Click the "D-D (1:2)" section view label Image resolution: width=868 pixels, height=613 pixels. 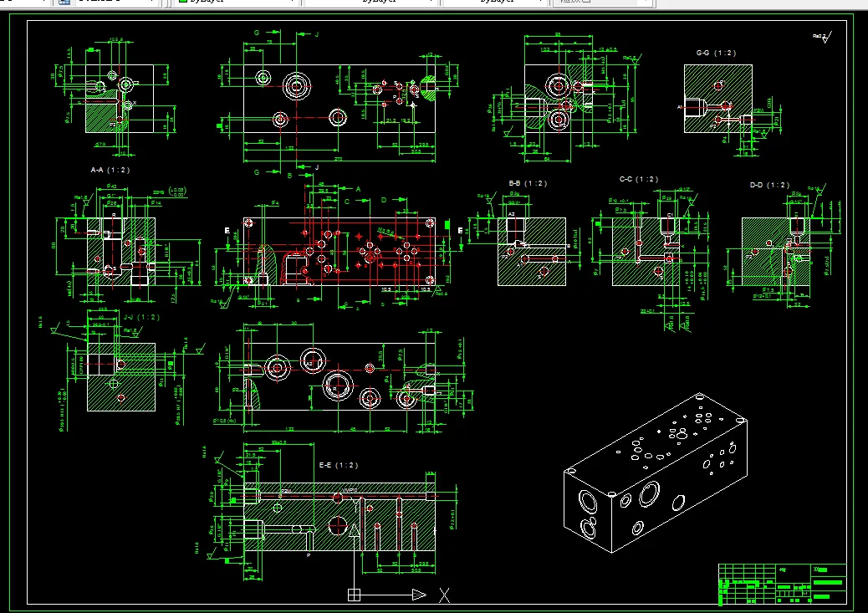[769, 185]
